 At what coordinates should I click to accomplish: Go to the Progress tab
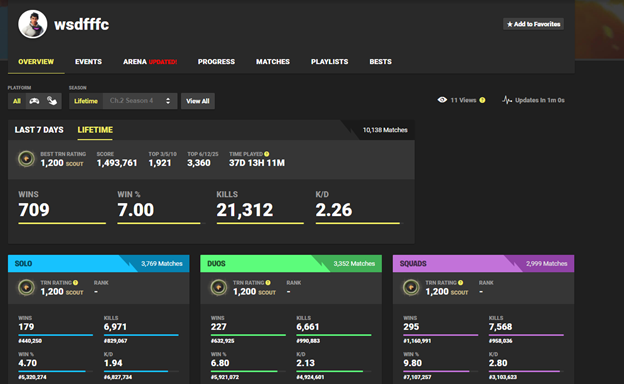click(216, 62)
